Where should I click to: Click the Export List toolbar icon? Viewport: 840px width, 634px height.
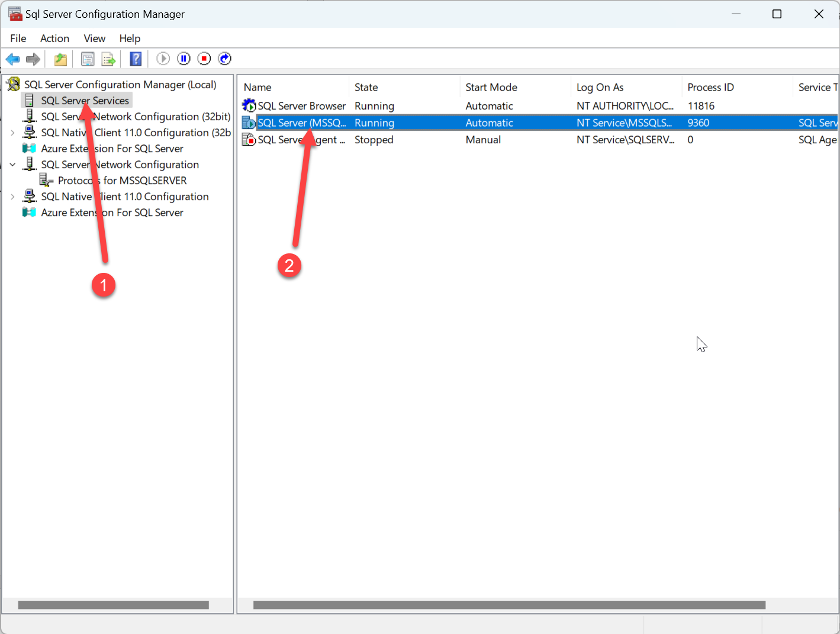108,59
